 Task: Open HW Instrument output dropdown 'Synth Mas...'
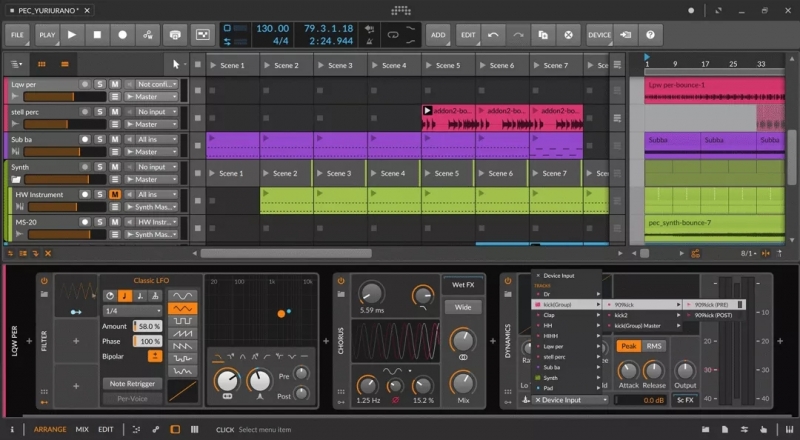(151, 207)
